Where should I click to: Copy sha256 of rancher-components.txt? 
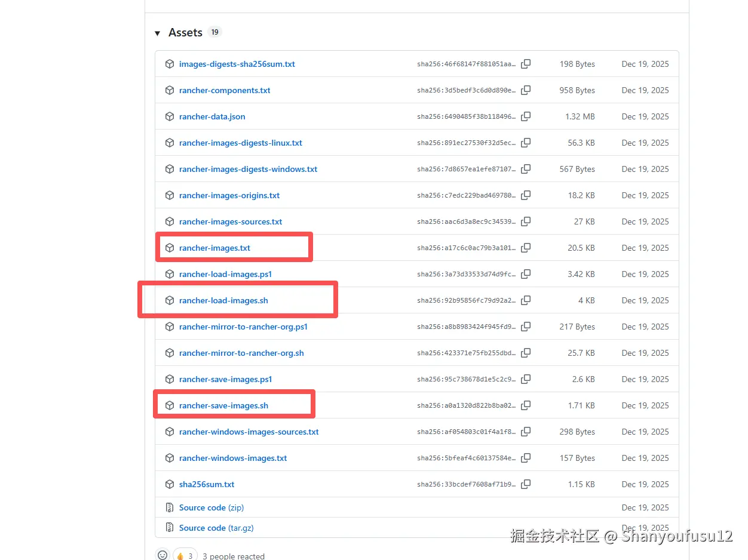click(x=526, y=90)
